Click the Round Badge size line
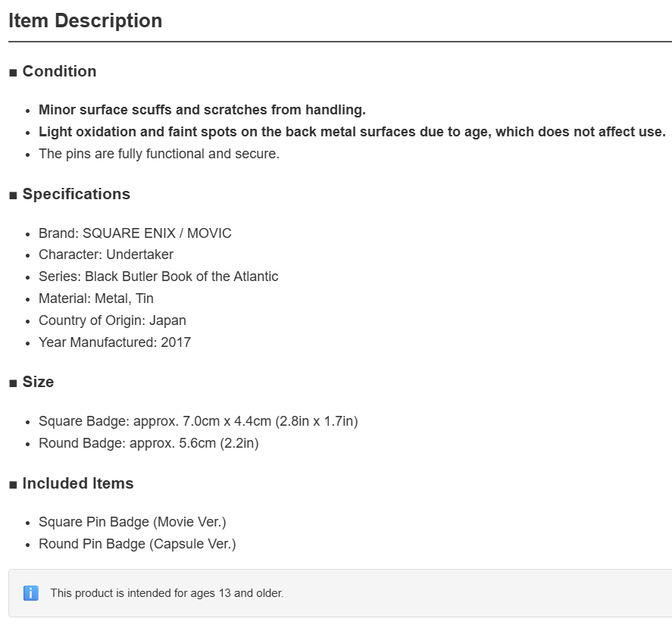Viewport: 672px width, 628px height. coord(148,443)
